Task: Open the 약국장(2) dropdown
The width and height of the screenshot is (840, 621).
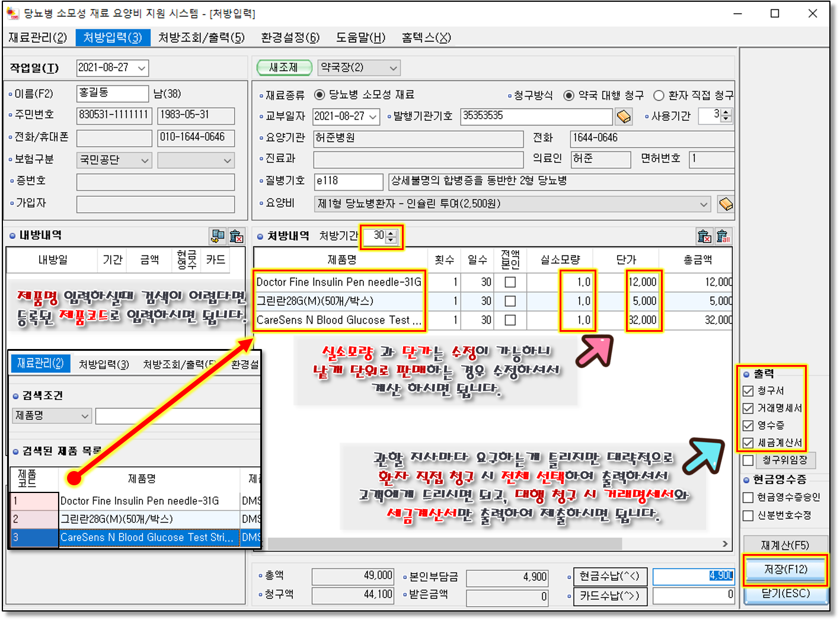Action: tap(393, 68)
